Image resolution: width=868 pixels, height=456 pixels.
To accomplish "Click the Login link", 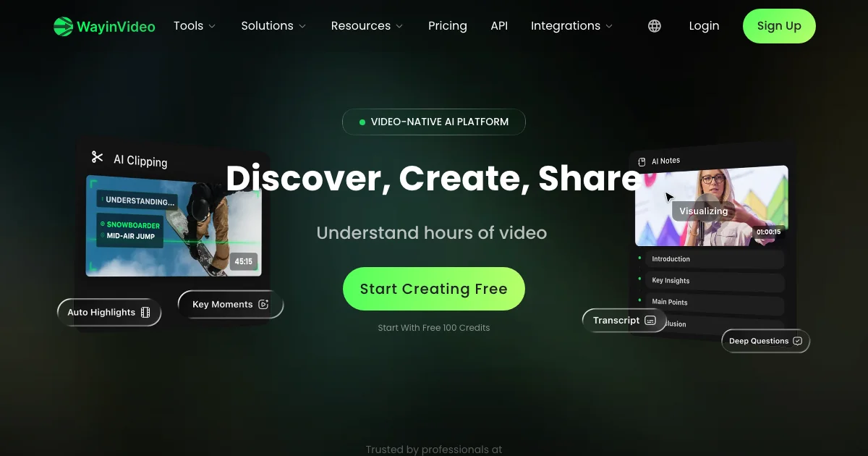I will click(704, 26).
